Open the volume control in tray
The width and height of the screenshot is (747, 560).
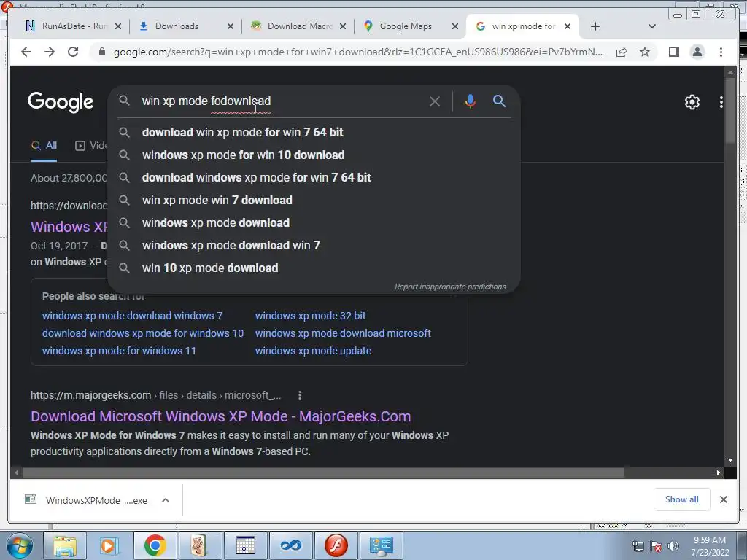click(673, 546)
